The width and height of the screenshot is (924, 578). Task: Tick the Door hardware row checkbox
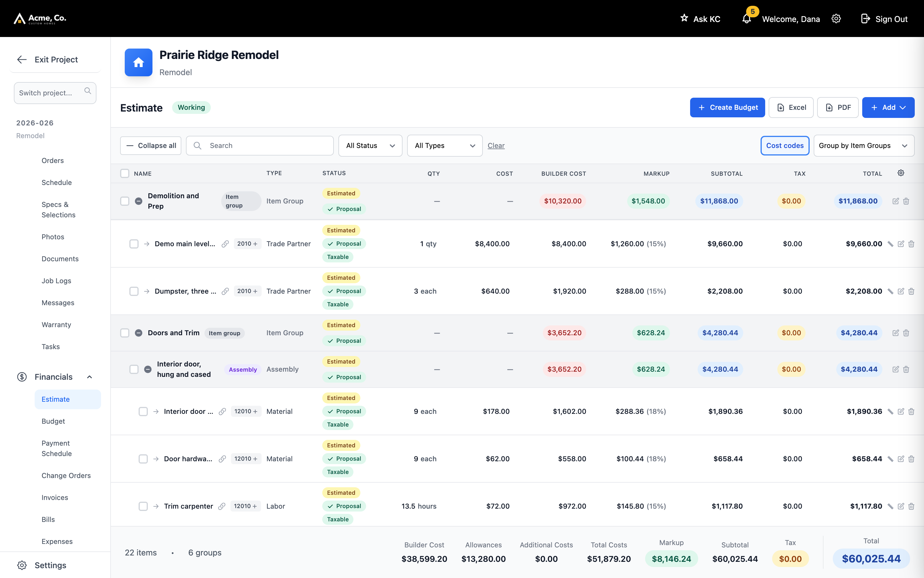(x=143, y=459)
